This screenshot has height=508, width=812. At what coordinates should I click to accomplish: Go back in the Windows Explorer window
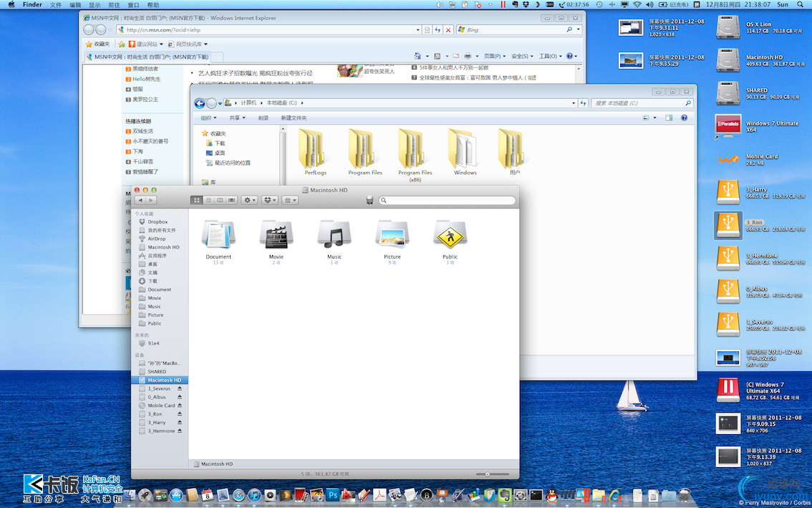tap(199, 103)
